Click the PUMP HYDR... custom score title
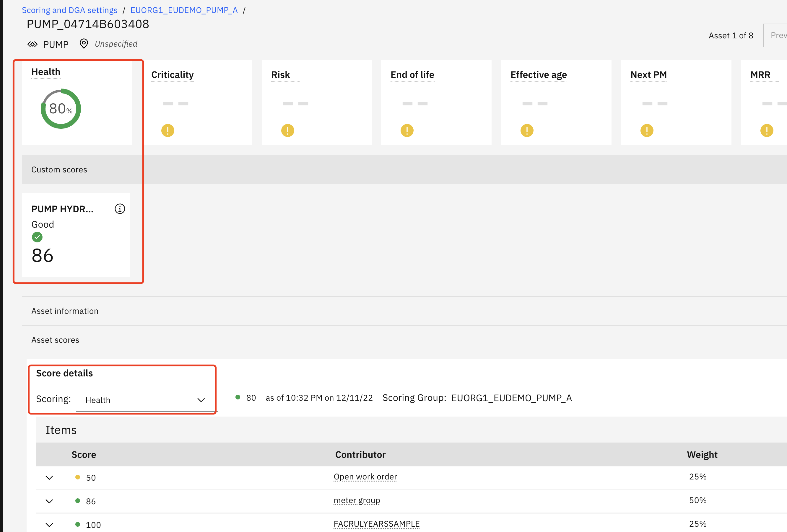The height and width of the screenshot is (532, 787). pyautogui.click(x=62, y=209)
